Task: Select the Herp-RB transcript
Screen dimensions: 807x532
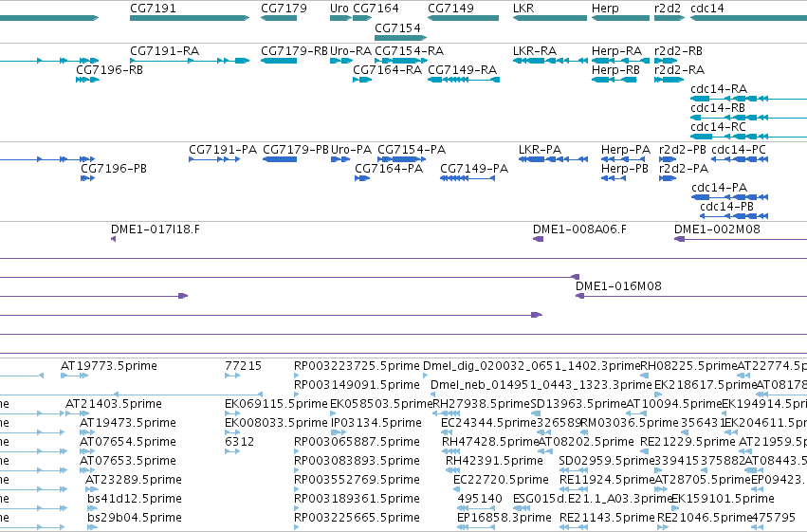Action: [x=614, y=80]
